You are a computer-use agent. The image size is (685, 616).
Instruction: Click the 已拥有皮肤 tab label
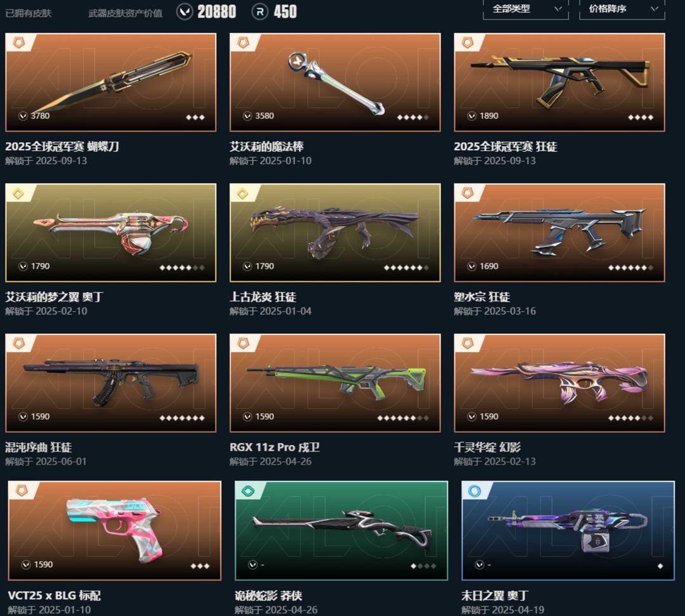coord(29,13)
